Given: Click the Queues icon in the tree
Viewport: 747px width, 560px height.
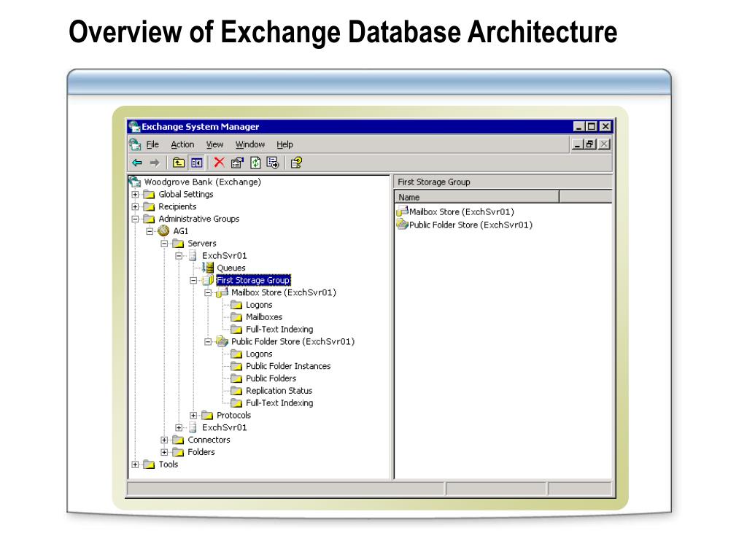Looking at the screenshot, I should coord(208,268).
